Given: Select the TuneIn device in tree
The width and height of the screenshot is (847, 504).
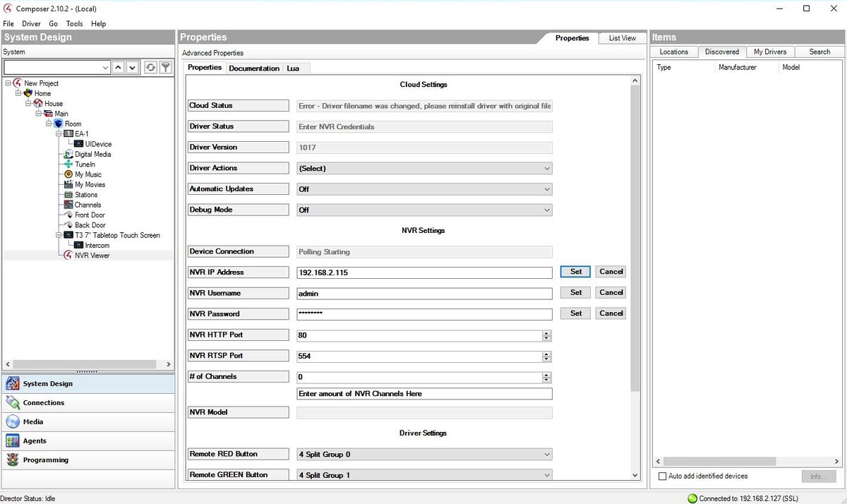Looking at the screenshot, I should point(85,164).
